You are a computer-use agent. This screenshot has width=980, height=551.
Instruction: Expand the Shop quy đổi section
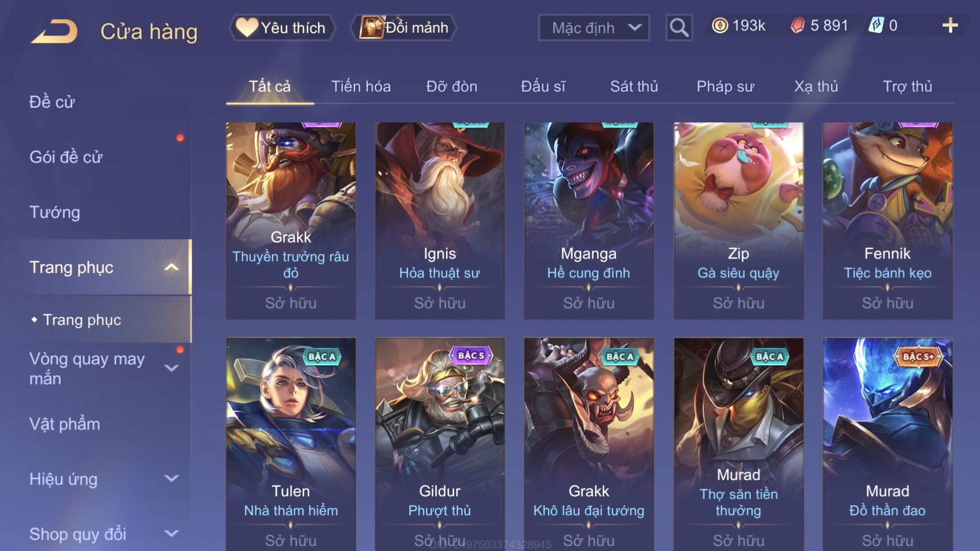[171, 533]
